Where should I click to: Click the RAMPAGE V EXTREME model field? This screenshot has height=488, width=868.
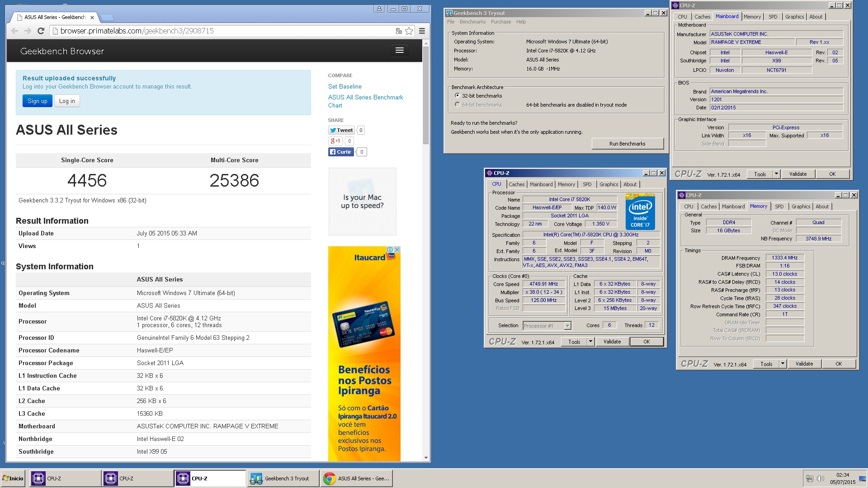pos(751,42)
